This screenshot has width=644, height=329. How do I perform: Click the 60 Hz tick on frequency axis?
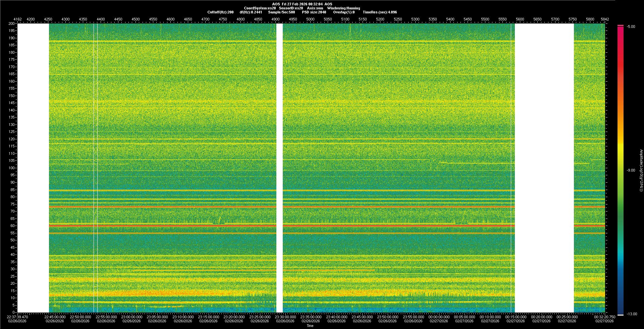coord(12,226)
